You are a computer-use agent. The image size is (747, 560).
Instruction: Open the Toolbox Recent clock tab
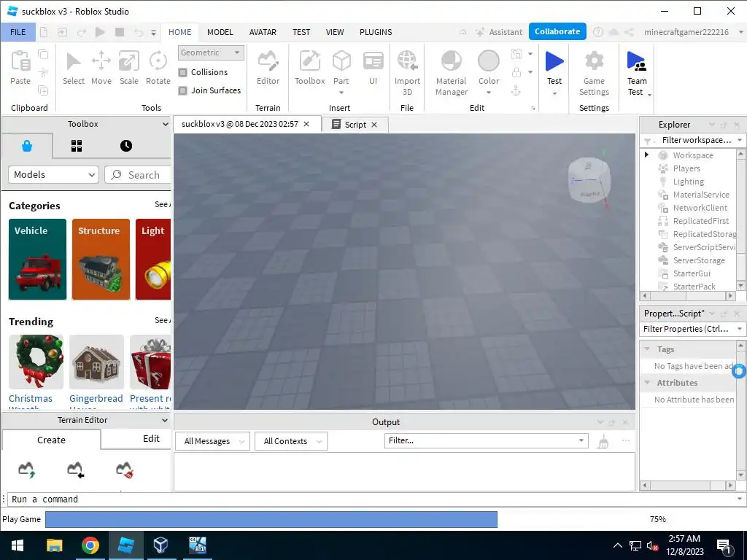pyautogui.click(x=125, y=146)
